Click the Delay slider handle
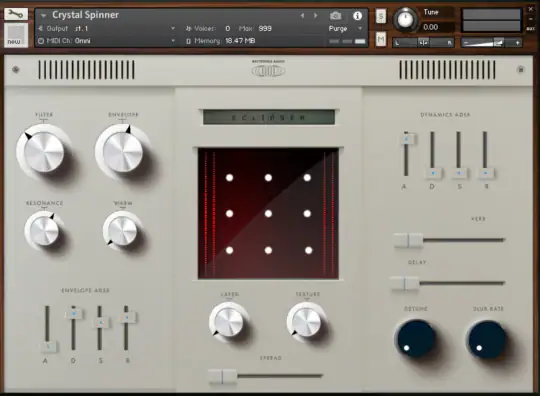 click(x=405, y=283)
